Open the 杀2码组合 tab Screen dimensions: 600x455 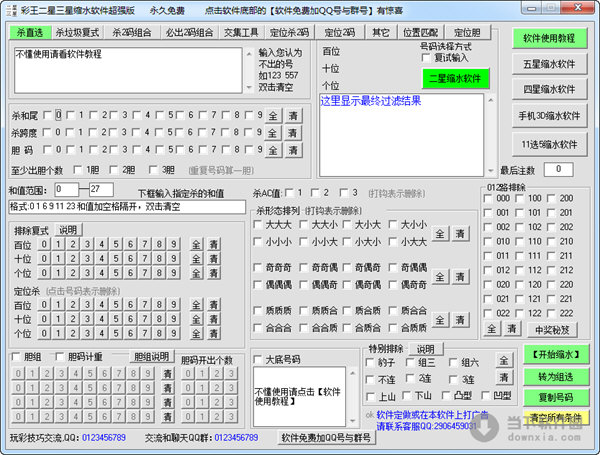tap(132, 33)
